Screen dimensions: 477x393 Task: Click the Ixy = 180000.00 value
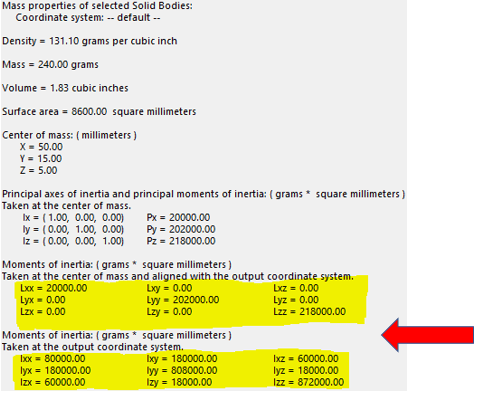coord(182,359)
